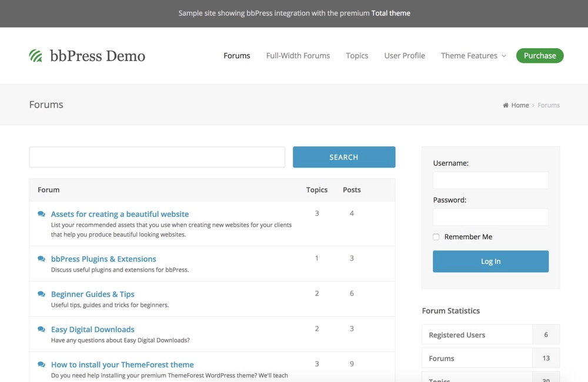588x382 pixels.
Task: Click into the forum search text field
Action: point(157,157)
